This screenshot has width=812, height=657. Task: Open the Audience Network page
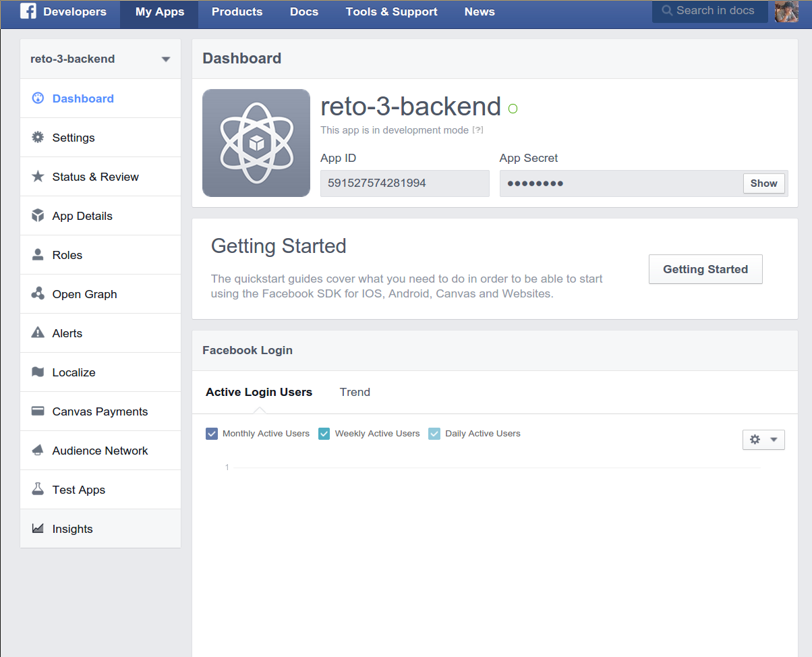coord(100,451)
